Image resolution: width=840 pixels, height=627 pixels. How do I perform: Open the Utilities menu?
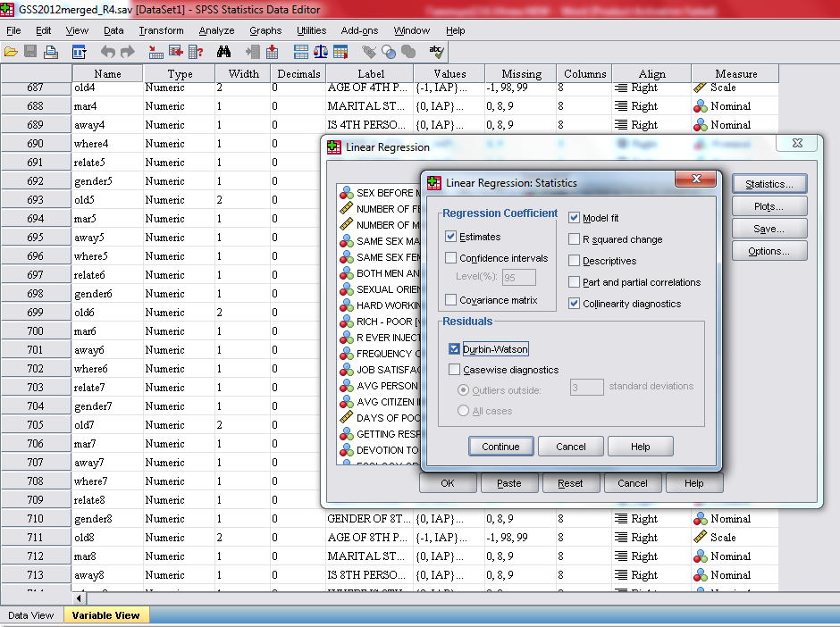coord(311,30)
